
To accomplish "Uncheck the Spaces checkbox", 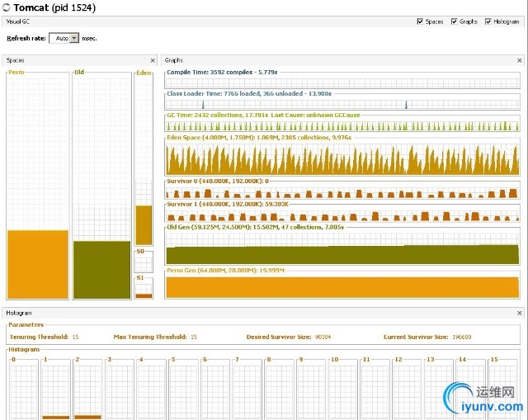I will [x=421, y=21].
